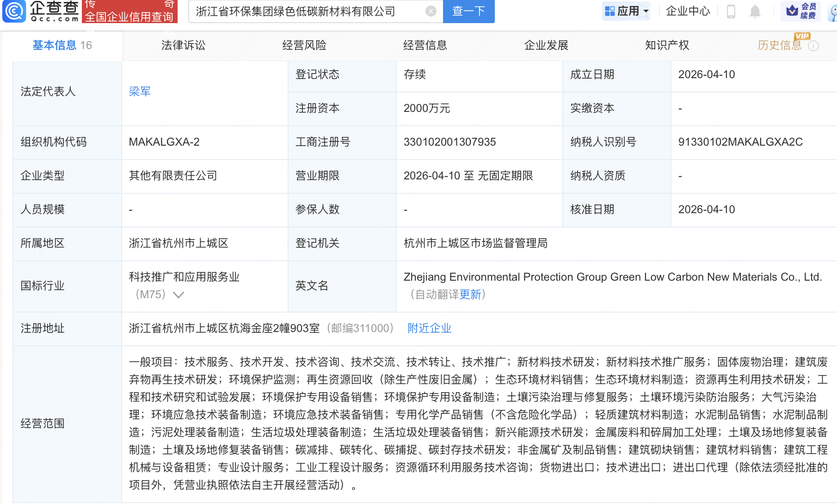Open the 企业中心 menu item
Image resolution: width=837 pixels, height=504 pixels.
(x=687, y=11)
